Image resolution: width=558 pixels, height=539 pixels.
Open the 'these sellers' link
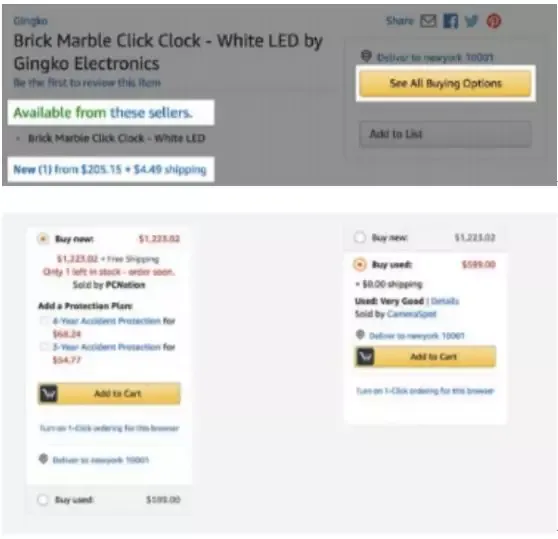tap(151, 113)
